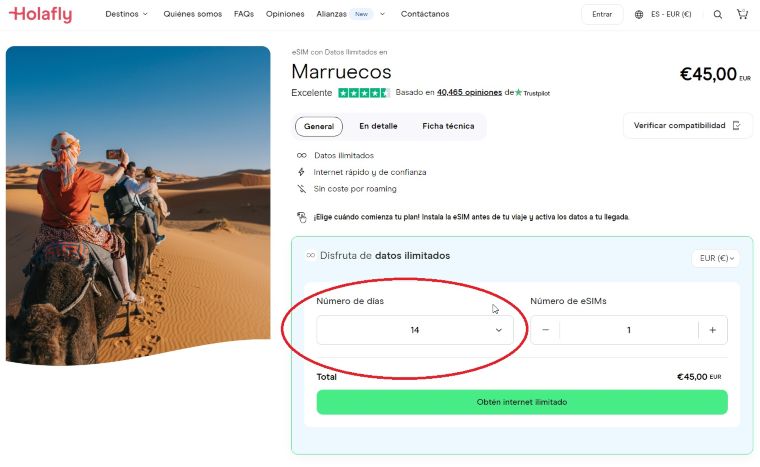Open the shopping cart
The width and height of the screenshot is (760, 467).
click(742, 14)
